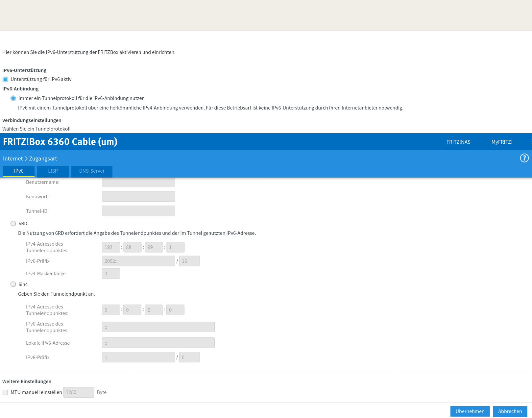Select Immer ein Tunnelprotokoll radio button

pyautogui.click(x=13, y=98)
